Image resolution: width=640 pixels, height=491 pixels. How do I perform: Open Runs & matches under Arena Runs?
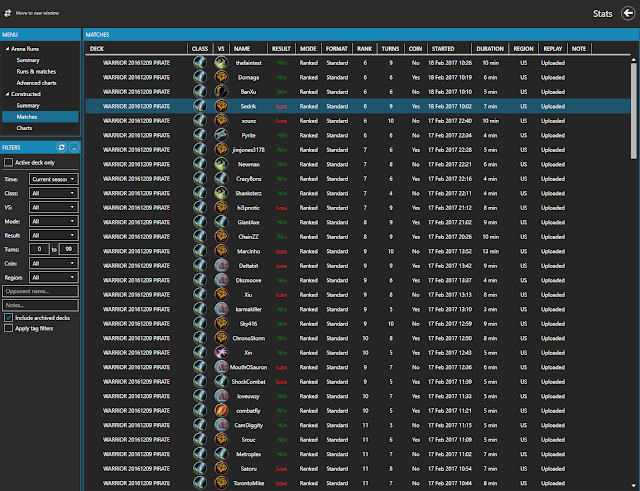[36, 71]
